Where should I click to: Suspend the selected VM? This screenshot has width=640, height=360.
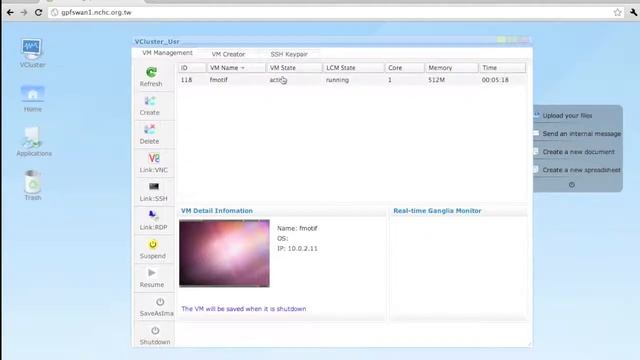pos(153,249)
